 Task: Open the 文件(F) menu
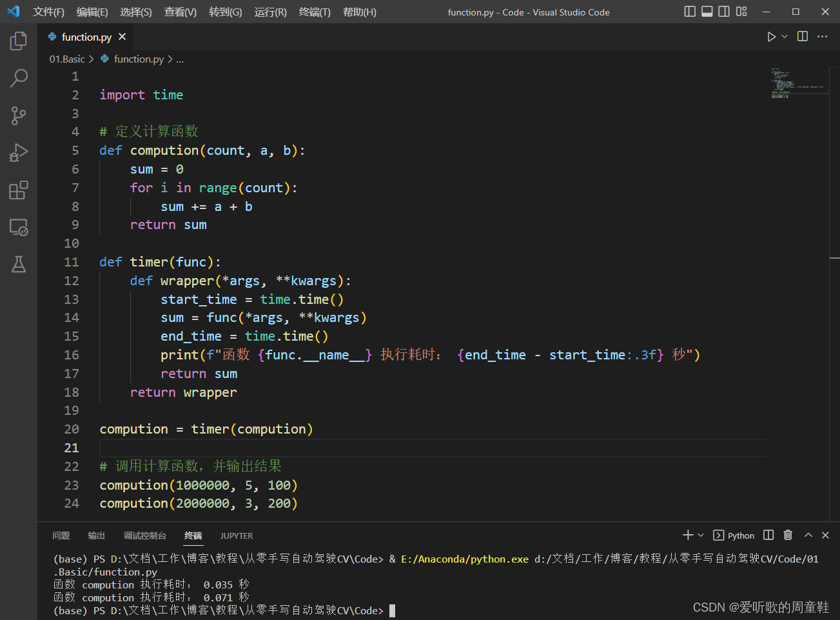49,12
